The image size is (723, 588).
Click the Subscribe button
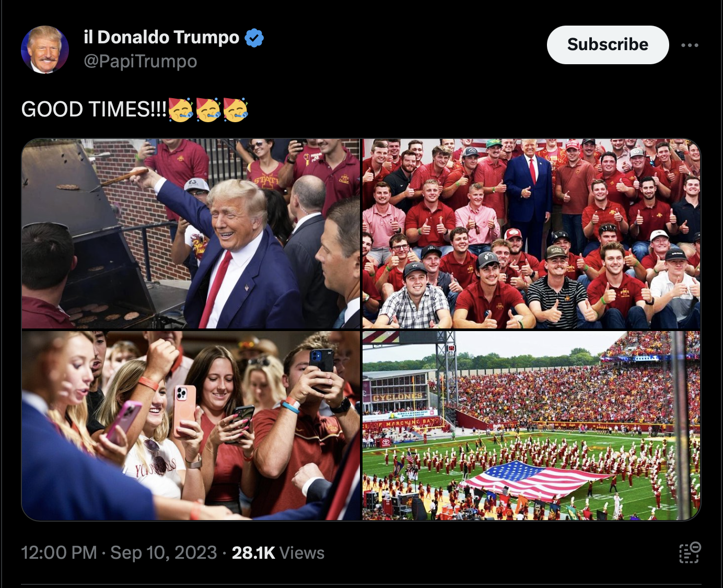tap(608, 45)
